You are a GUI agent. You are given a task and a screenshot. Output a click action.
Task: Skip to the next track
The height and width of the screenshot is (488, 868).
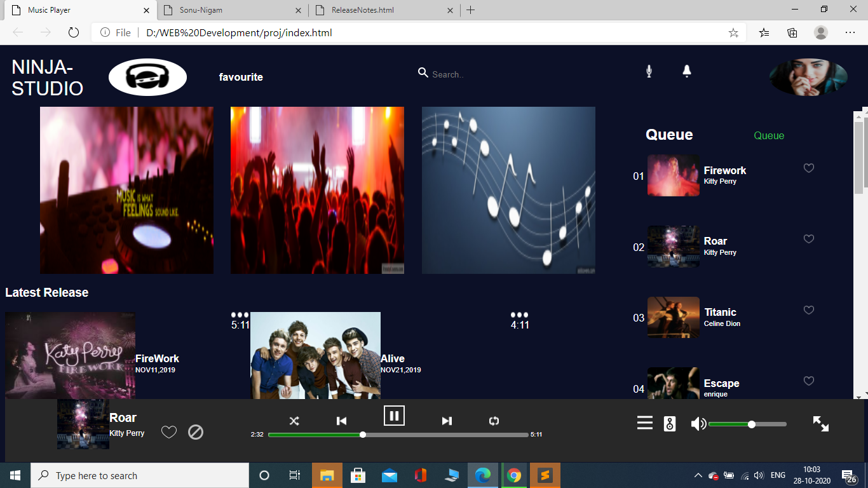447,421
